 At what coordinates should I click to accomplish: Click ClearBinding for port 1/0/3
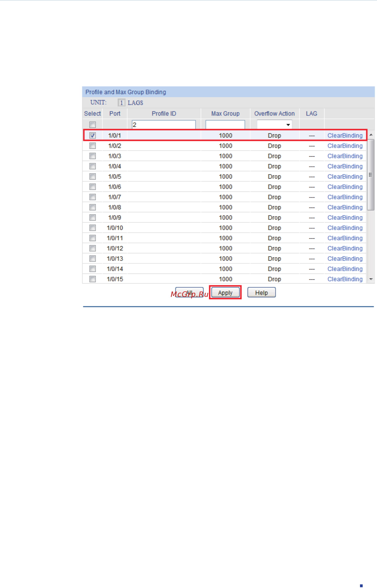(x=345, y=156)
